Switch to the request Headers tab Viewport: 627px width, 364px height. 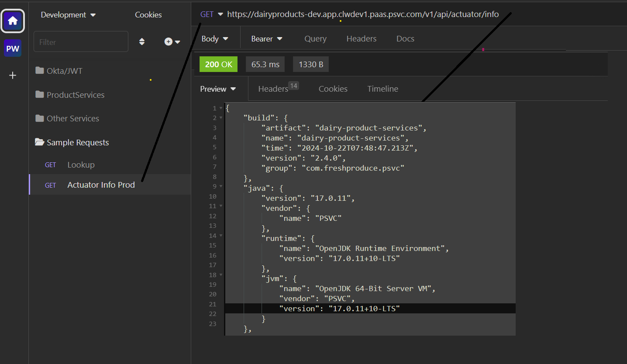(362, 39)
